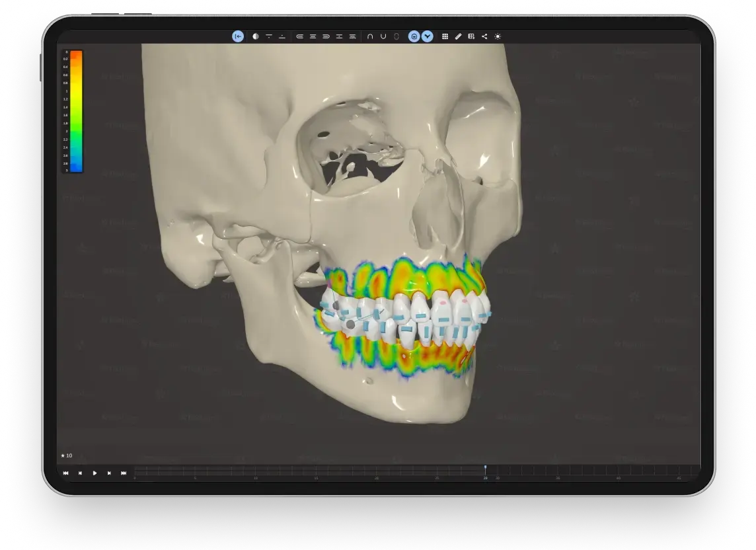Click the collapse side panel arrow icon

pos(238,36)
